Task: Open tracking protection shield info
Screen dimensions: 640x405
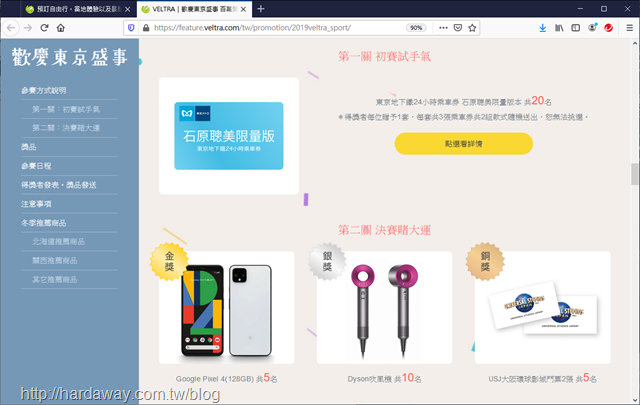Action: click(131, 28)
